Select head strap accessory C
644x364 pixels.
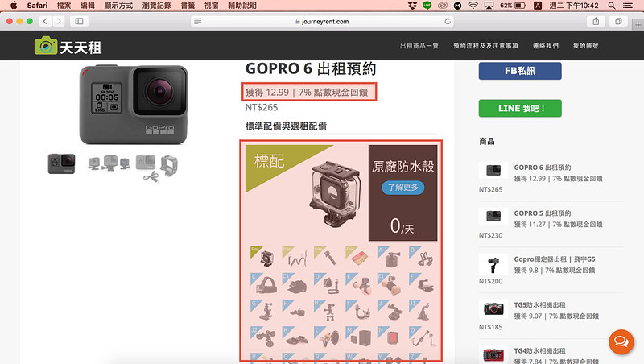pyautogui.click(x=263, y=284)
